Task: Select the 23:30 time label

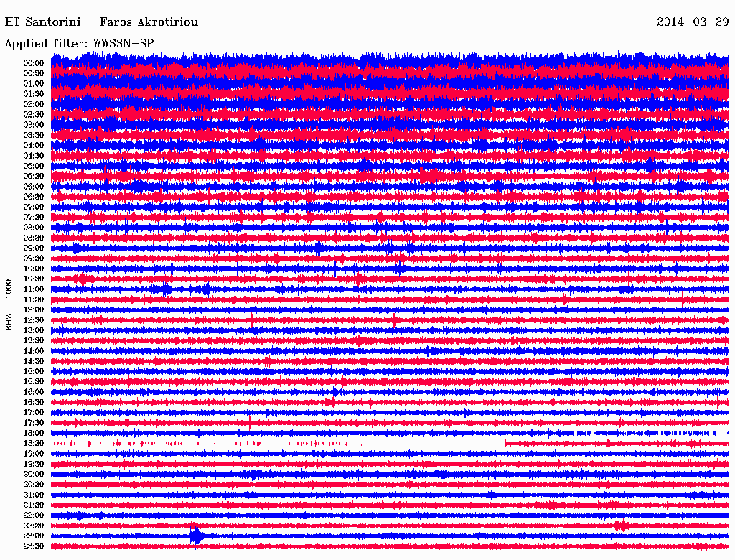Action: click(33, 546)
